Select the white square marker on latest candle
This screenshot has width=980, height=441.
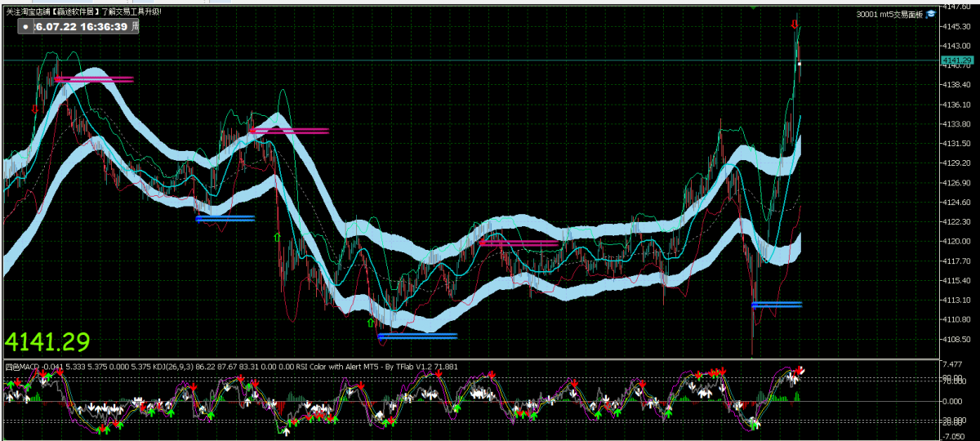[x=800, y=63]
